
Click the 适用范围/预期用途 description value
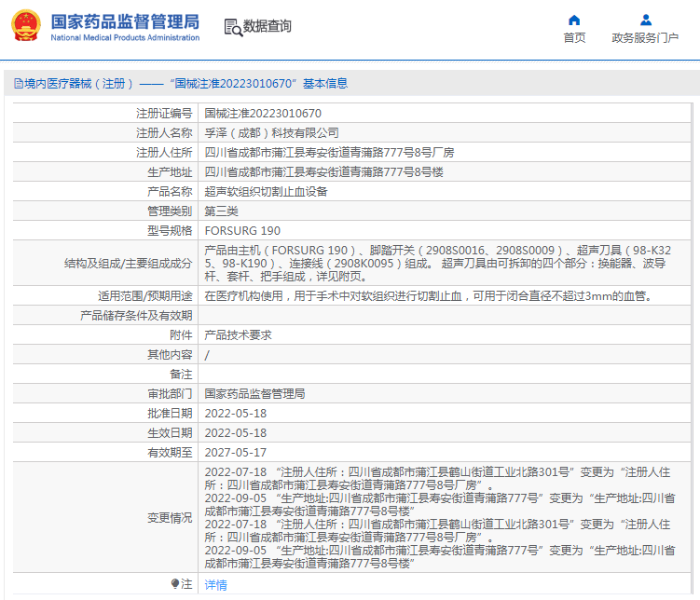pos(430,296)
